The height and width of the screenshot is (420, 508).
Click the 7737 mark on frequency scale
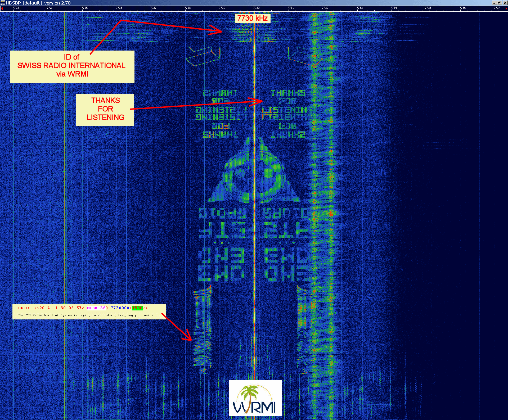[x=497, y=8]
